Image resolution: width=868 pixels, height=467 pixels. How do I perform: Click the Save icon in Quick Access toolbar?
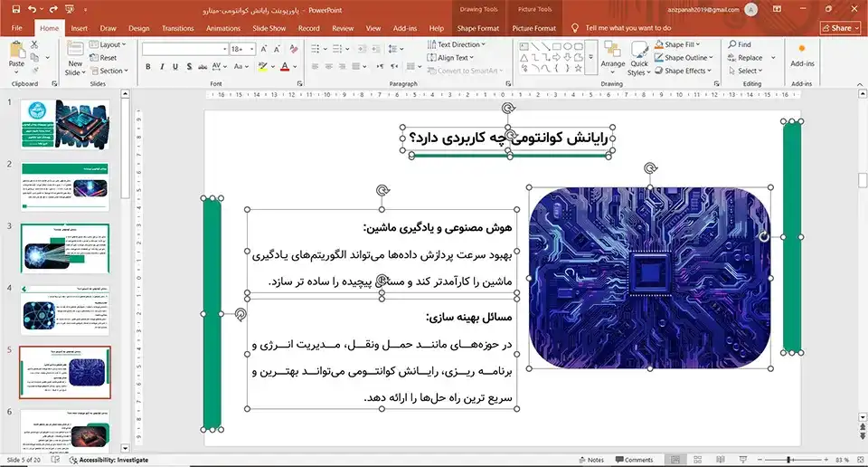[15, 9]
